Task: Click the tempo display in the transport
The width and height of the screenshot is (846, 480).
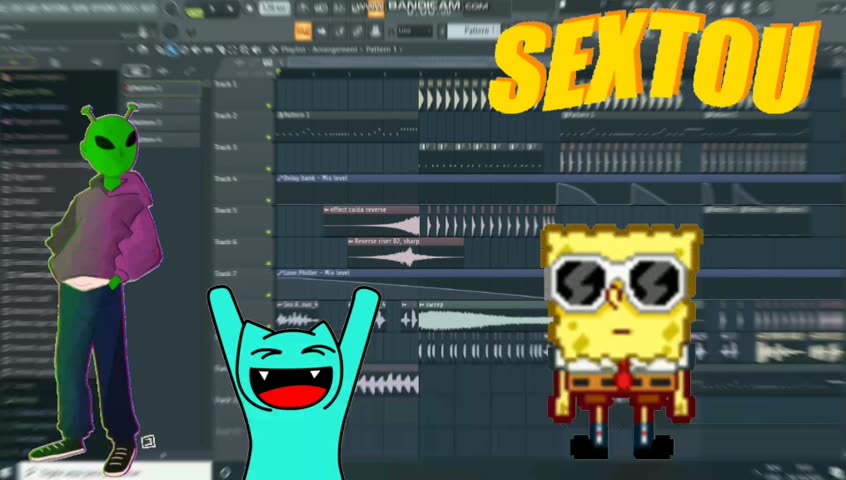Action: [x=271, y=9]
